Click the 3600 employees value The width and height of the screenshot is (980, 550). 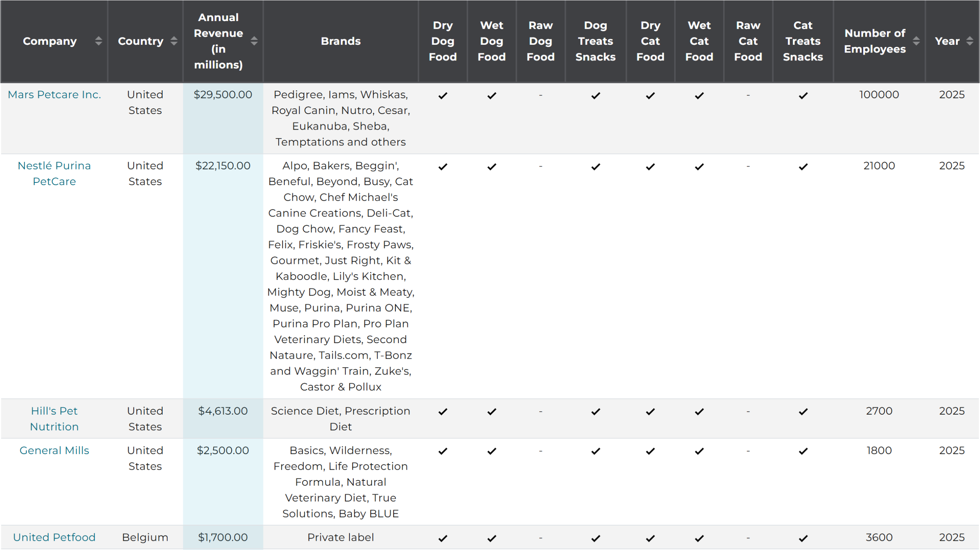pos(879,537)
